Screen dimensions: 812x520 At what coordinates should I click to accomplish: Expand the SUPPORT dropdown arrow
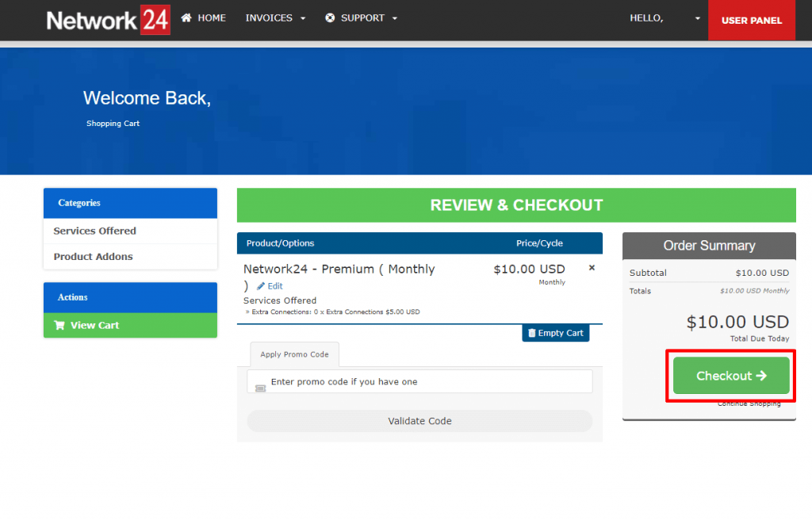point(395,19)
